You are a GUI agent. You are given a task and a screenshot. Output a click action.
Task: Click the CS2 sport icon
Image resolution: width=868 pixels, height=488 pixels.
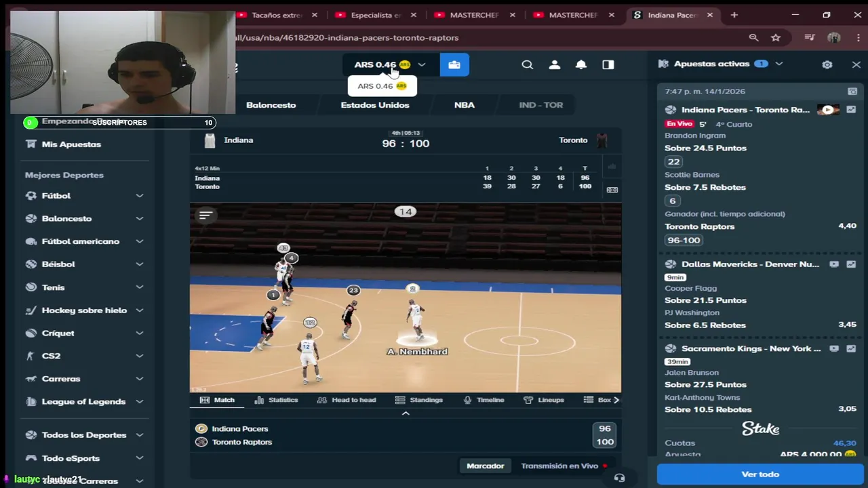(31, 356)
